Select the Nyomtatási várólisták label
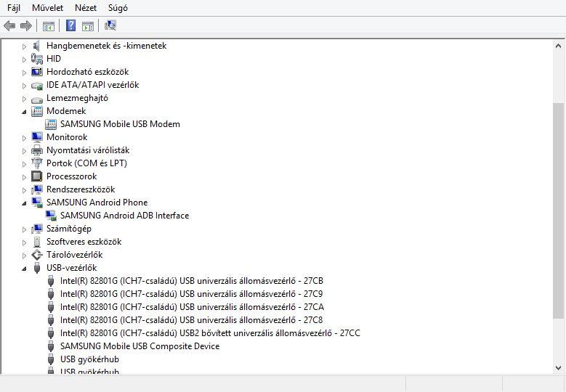 point(88,150)
